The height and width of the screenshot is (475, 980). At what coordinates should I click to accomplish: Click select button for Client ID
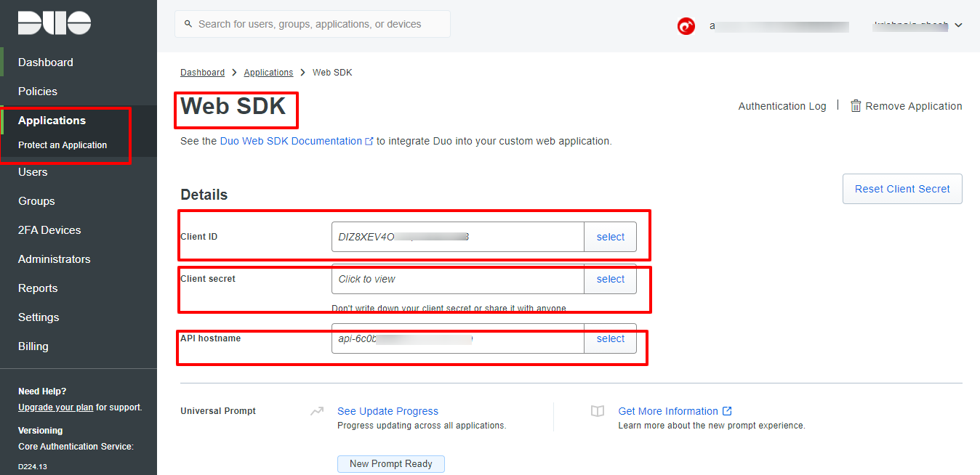tap(611, 237)
